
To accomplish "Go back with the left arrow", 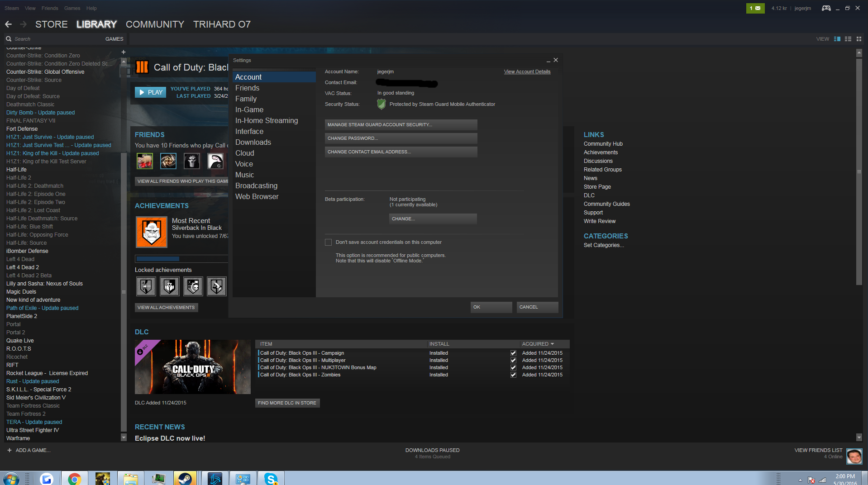I will pos(8,24).
